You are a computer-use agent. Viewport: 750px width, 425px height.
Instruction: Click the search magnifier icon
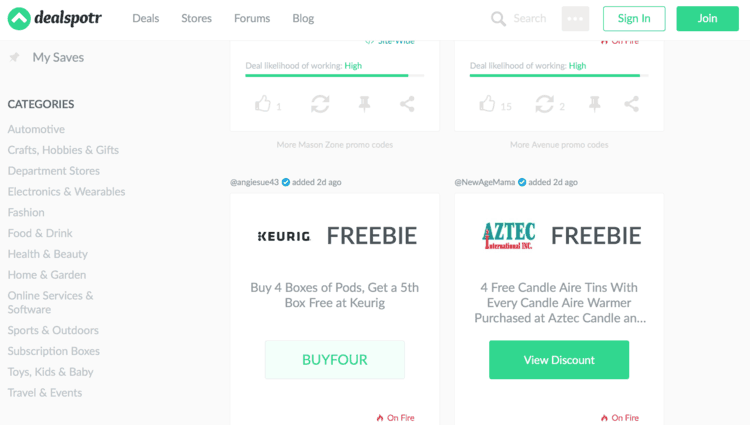498,19
